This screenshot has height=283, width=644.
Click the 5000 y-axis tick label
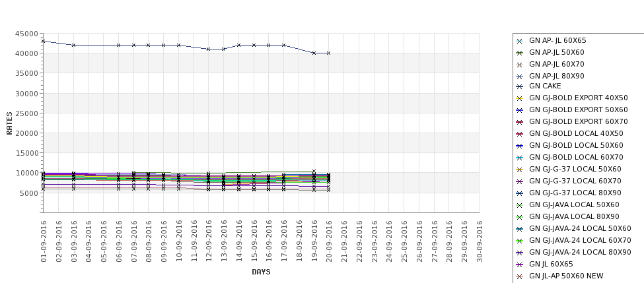pyautogui.click(x=29, y=193)
